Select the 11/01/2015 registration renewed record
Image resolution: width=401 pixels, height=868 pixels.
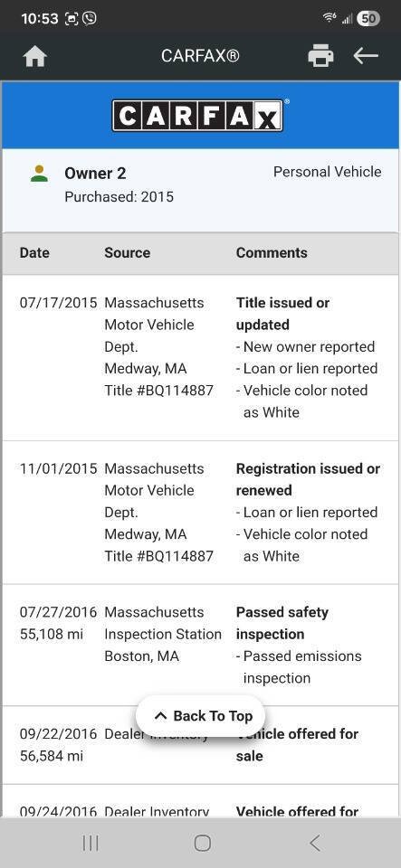tap(201, 513)
